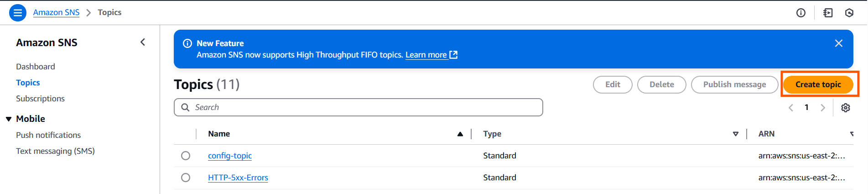This screenshot has width=868, height=194.
Task: Click the info icon in New Feature banner
Action: tap(187, 43)
